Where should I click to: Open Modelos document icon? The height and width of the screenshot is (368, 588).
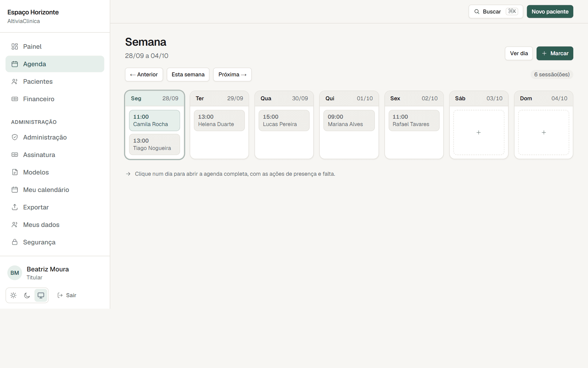coord(15,172)
